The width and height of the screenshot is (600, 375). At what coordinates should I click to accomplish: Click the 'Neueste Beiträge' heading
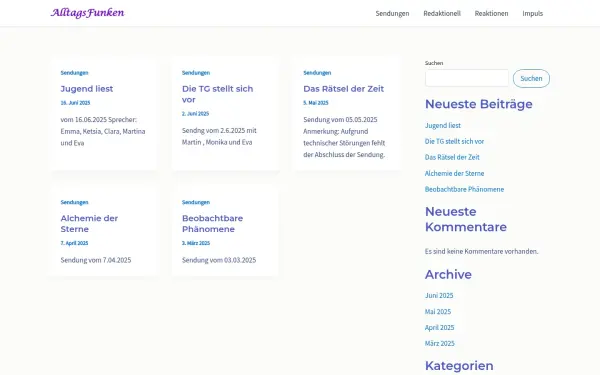[479, 104]
